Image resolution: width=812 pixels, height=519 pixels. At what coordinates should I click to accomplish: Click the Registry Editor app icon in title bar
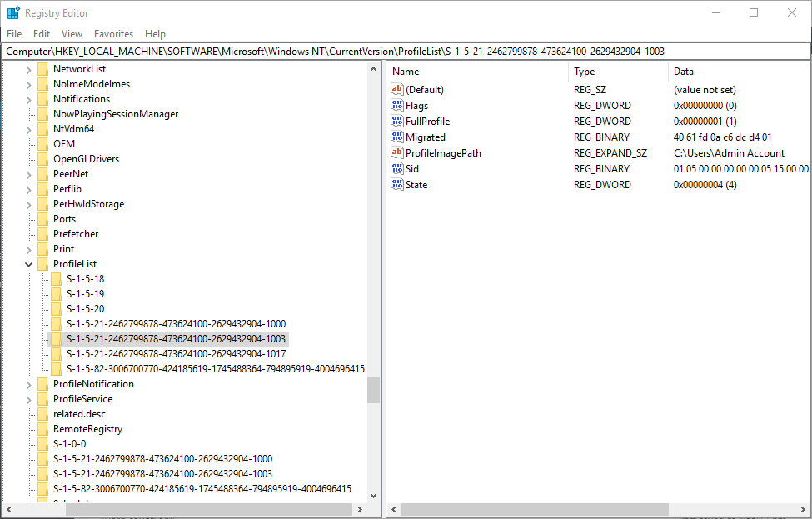pyautogui.click(x=13, y=13)
